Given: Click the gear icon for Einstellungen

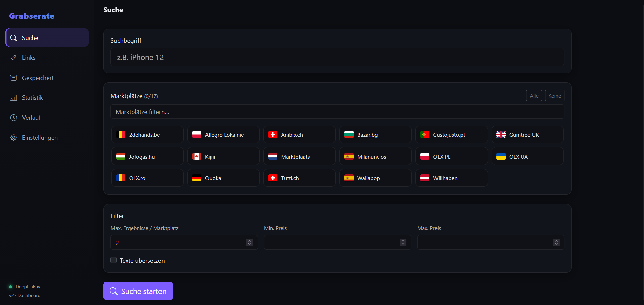Looking at the screenshot, I should coord(14,137).
